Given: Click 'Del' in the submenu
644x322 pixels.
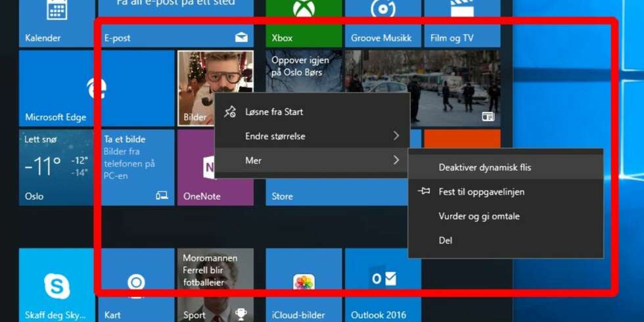Looking at the screenshot, I should pyautogui.click(x=505, y=241).
